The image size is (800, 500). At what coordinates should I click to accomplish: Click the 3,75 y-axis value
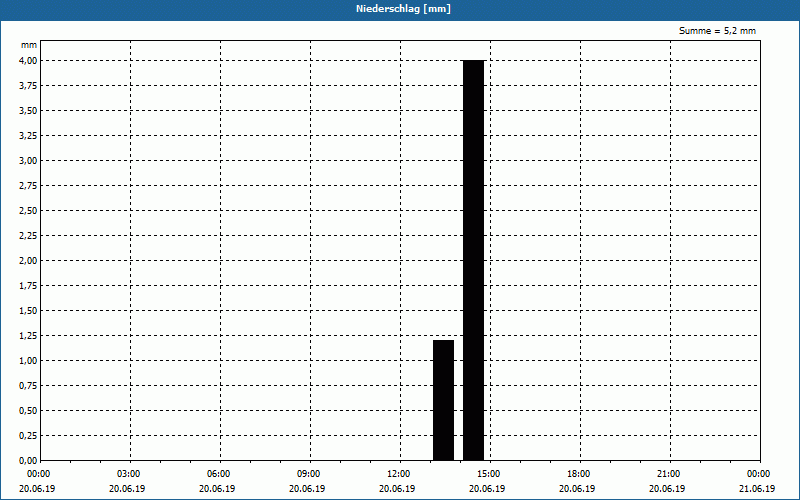(x=28, y=86)
